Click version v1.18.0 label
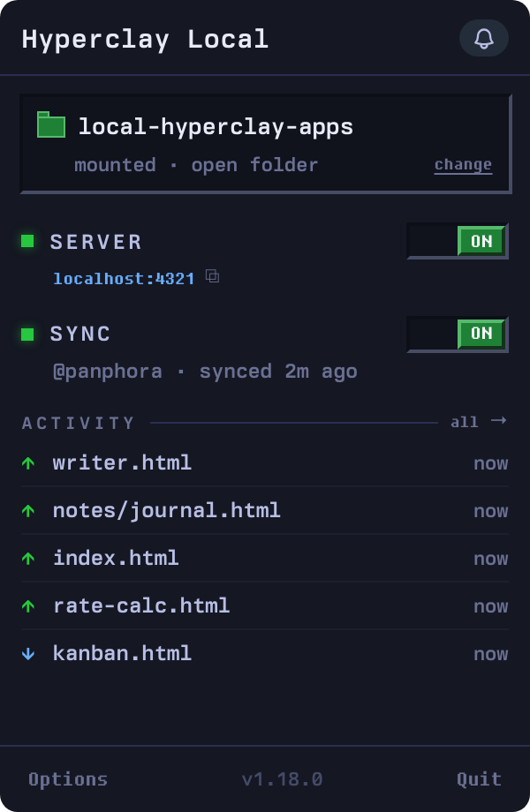The image size is (530, 812). [283, 779]
